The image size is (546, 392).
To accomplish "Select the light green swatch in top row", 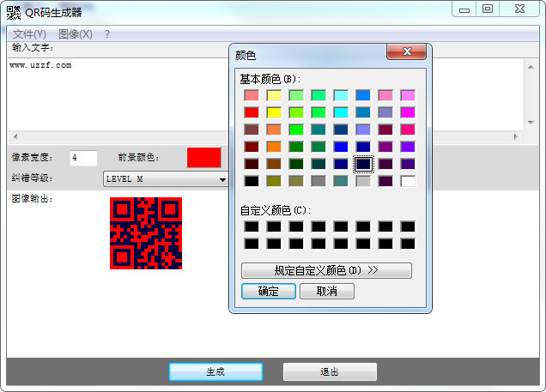I will click(296, 95).
